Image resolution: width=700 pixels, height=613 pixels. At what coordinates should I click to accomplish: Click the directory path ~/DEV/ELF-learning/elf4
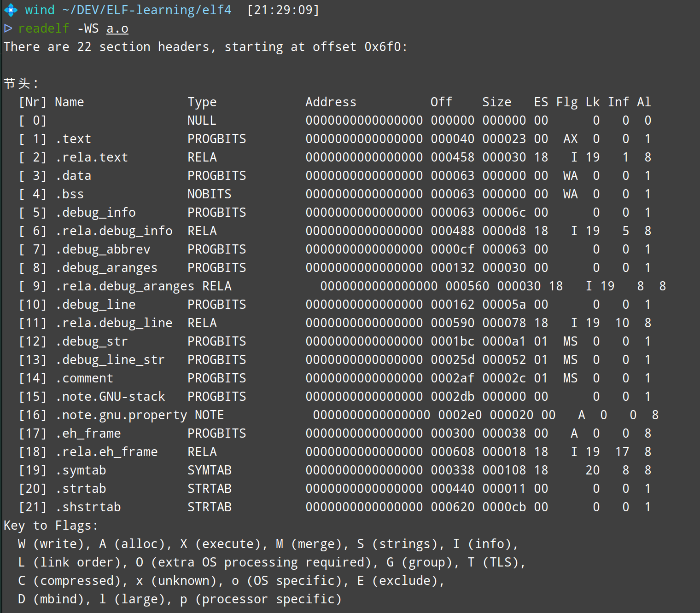pyautogui.click(x=147, y=10)
